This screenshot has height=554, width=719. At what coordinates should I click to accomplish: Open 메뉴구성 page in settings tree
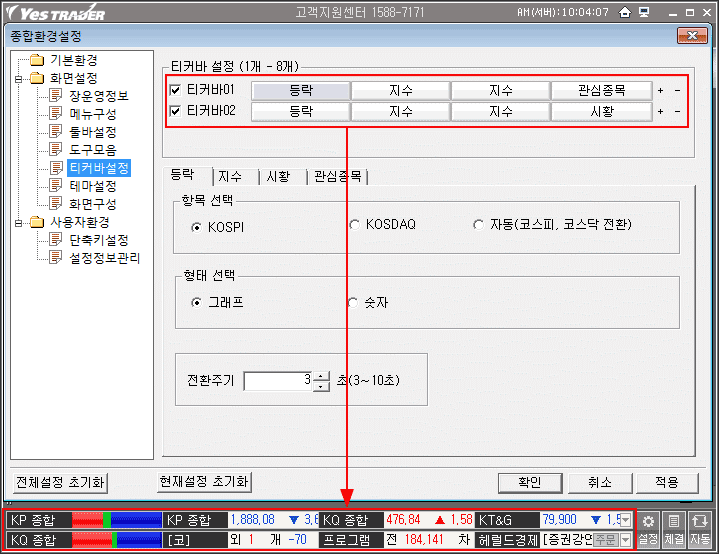coord(91,114)
